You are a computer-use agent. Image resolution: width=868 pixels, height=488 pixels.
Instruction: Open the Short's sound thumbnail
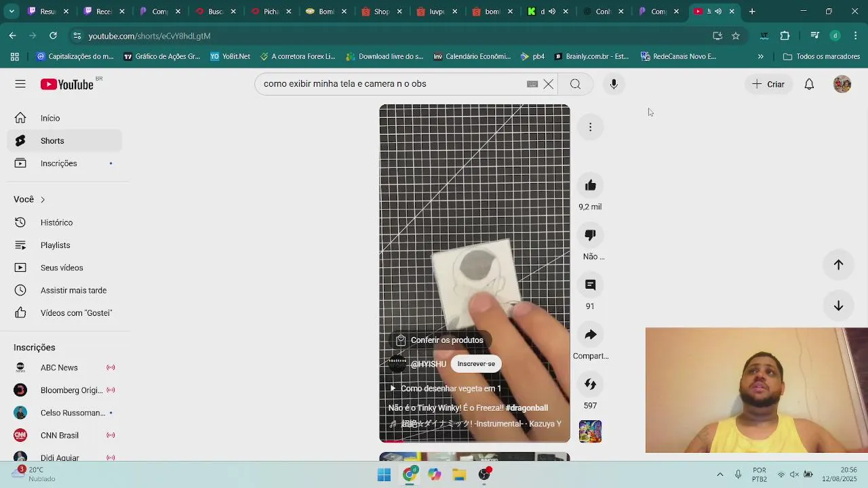point(590,432)
